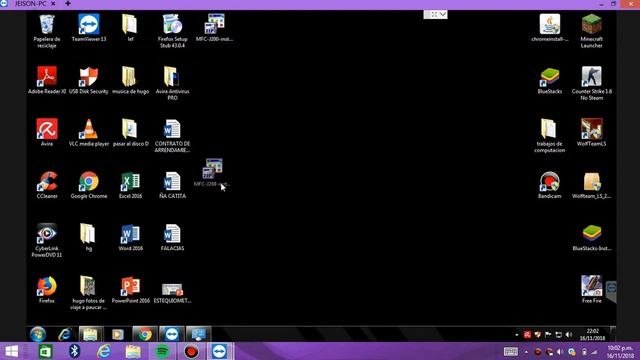The width and height of the screenshot is (640, 360).
Task: Switch to TeamViewer on the remote taskbar
Action: pyautogui.click(x=171, y=334)
